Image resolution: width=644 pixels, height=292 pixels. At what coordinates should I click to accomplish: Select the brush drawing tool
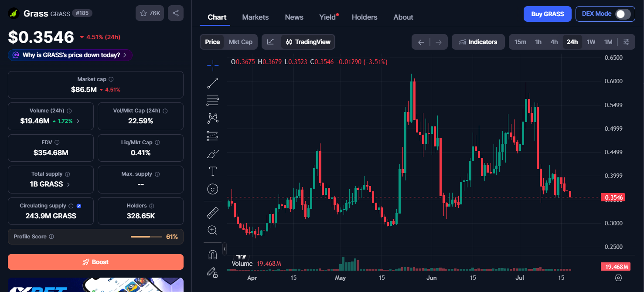pos(213,153)
